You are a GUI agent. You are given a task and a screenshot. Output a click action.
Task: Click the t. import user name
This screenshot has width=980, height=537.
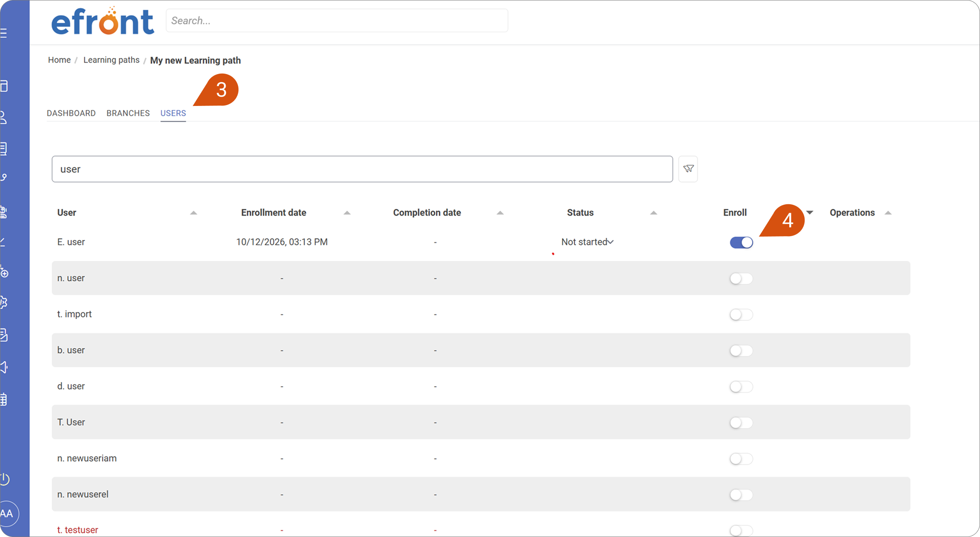(x=75, y=314)
